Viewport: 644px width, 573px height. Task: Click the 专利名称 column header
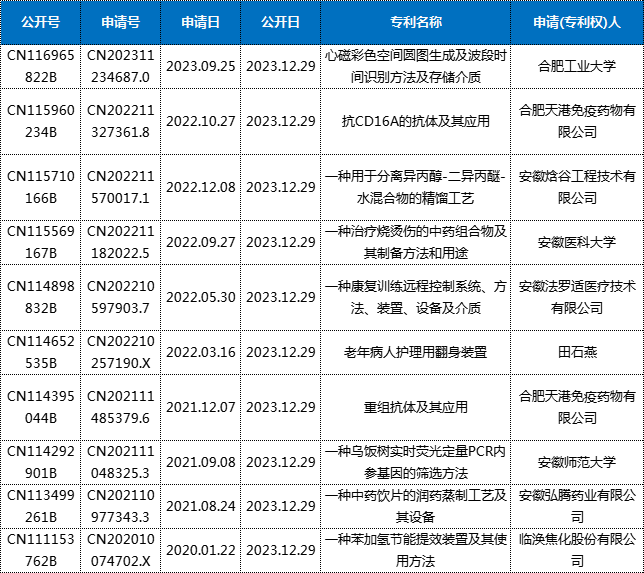click(x=416, y=22)
